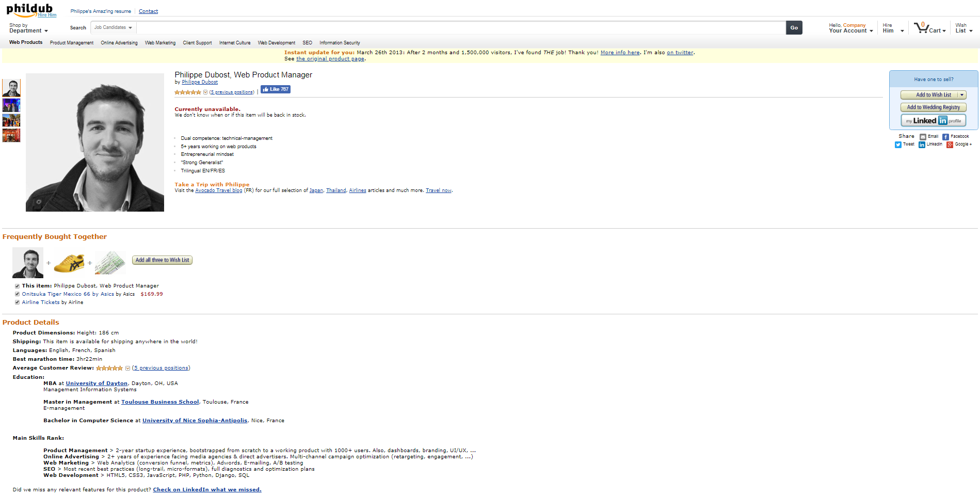980x496 pixels.
Task: Open University of Dayton link
Action: click(97, 383)
